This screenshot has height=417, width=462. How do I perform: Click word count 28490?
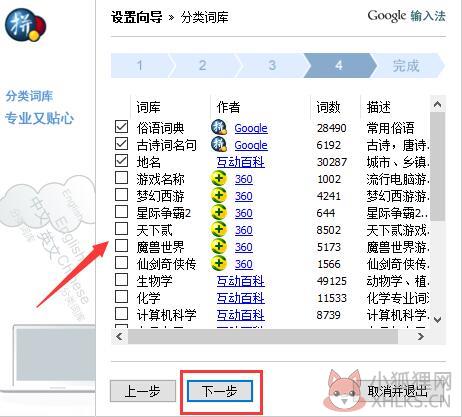(x=332, y=128)
